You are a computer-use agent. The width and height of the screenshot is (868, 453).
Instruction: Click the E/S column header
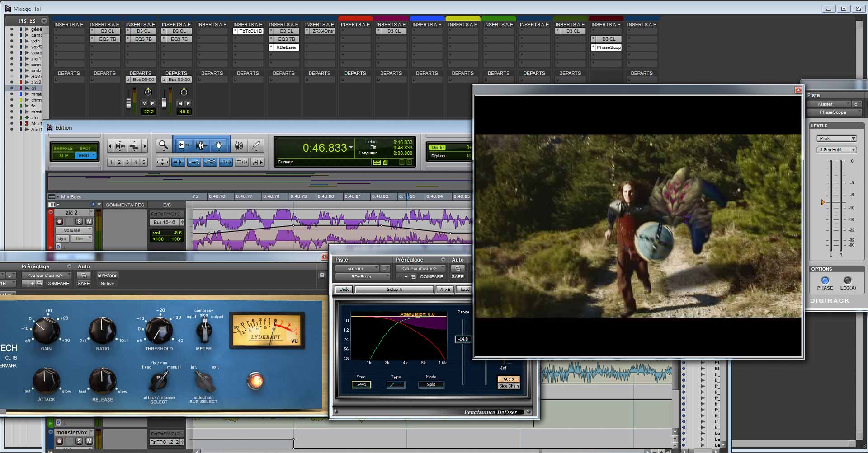tap(167, 205)
